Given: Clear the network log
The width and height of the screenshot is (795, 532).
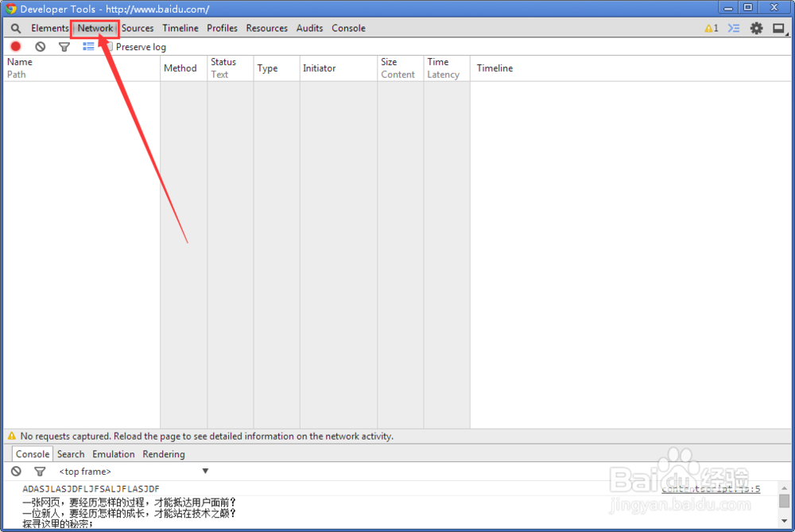Looking at the screenshot, I should (40, 47).
